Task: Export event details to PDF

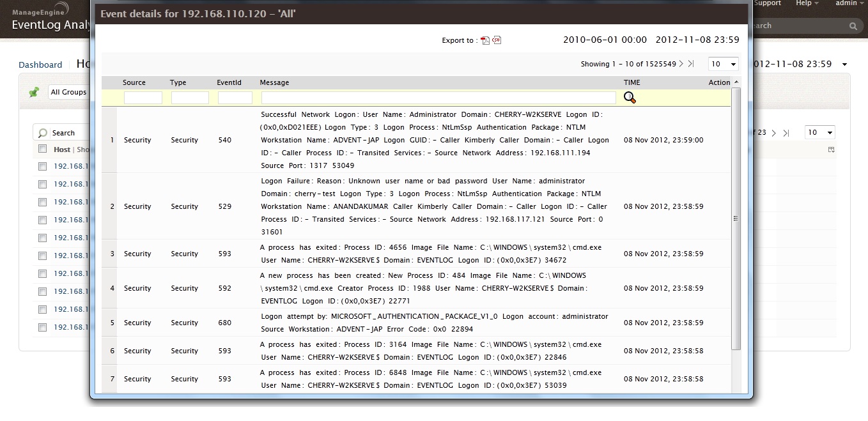Action: tap(485, 40)
